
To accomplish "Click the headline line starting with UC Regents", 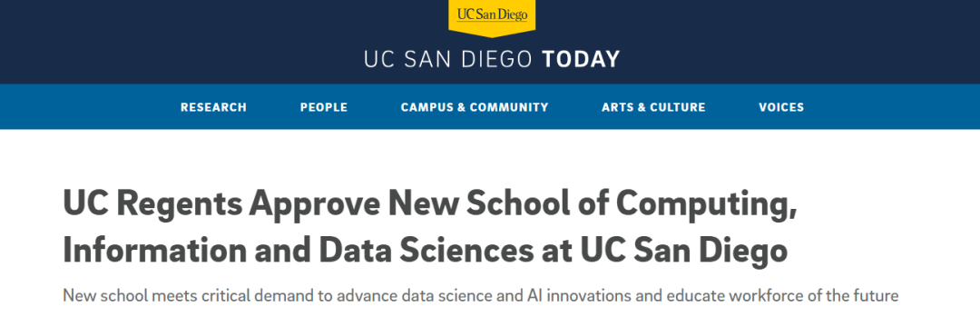I will tap(430, 203).
